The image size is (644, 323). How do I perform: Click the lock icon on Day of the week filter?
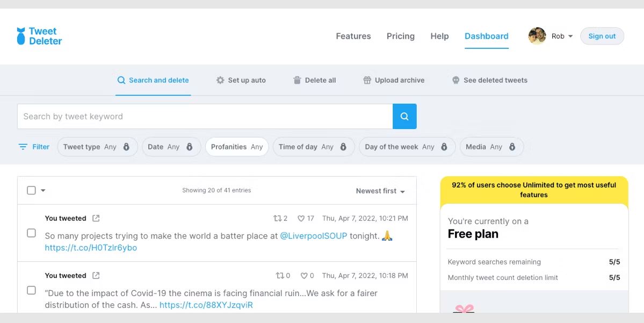point(444,147)
